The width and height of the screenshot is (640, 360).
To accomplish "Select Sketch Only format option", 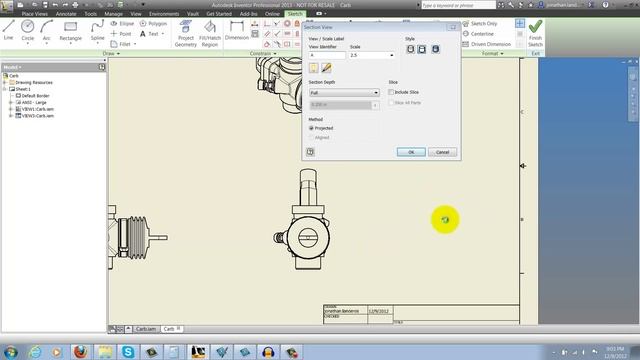I will (480, 24).
